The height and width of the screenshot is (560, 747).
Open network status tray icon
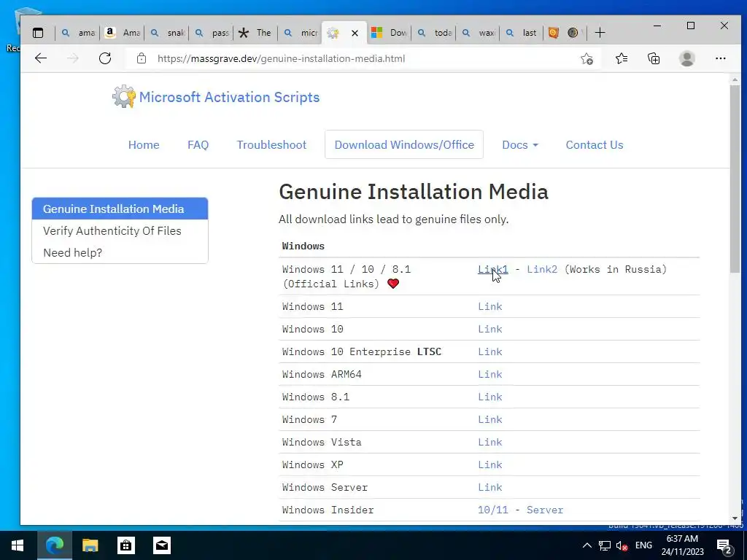click(605, 545)
